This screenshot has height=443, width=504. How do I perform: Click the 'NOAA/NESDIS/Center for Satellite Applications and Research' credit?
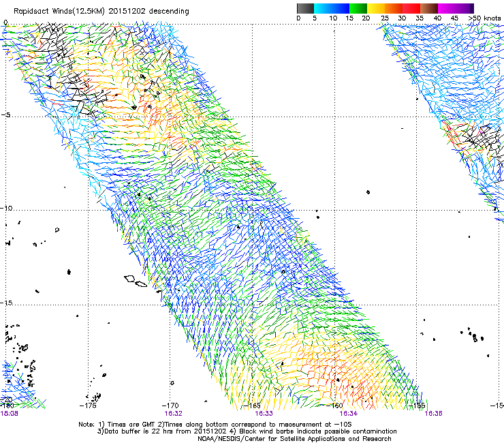click(x=294, y=438)
